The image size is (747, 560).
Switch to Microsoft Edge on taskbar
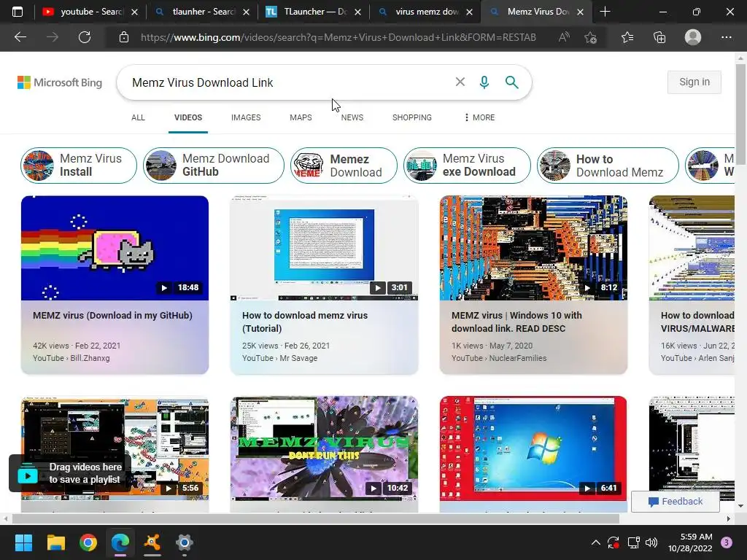120,542
